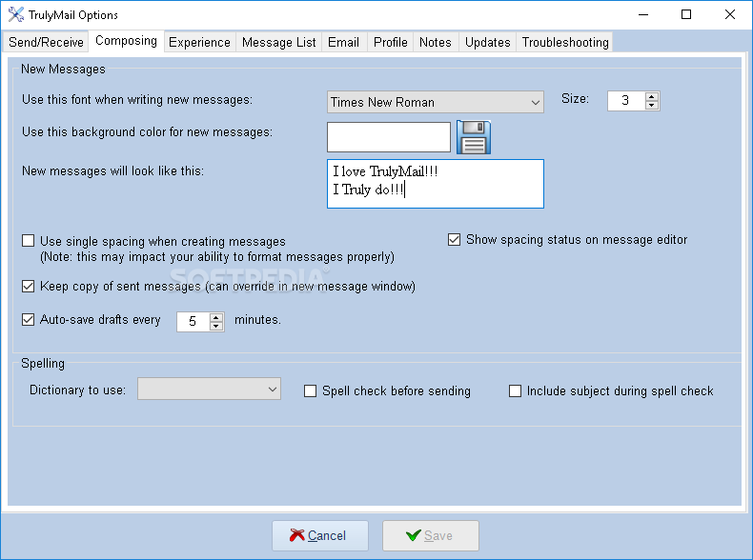Enable Spell check before sending
Screen dimensions: 753x560
click(x=310, y=391)
